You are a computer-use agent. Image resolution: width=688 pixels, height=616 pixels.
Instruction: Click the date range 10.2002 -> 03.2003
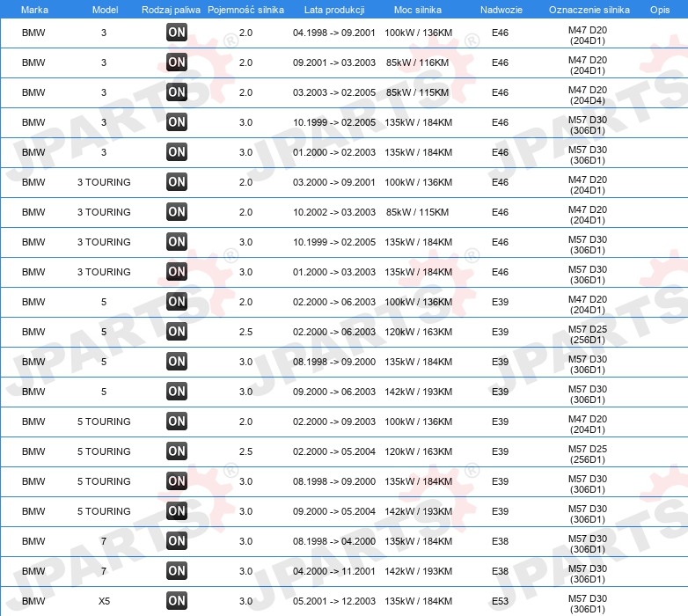click(x=334, y=212)
